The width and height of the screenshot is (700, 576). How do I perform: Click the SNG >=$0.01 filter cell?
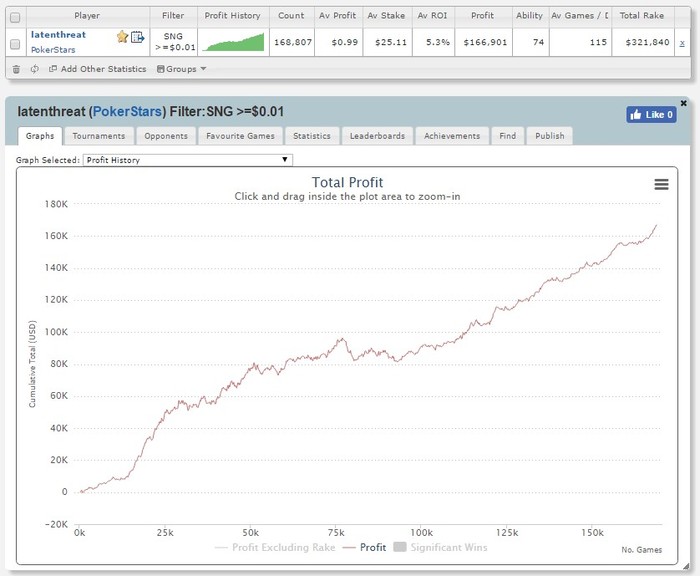tap(174, 42)
